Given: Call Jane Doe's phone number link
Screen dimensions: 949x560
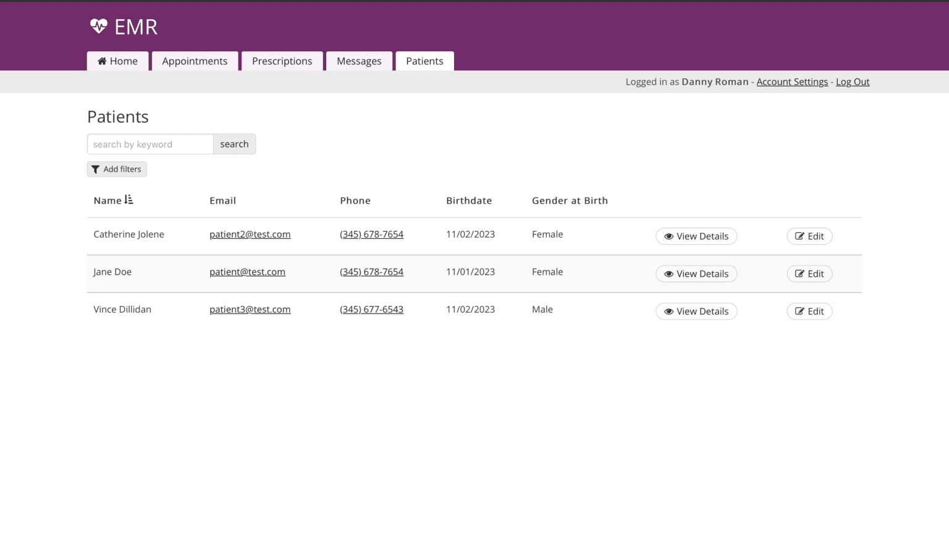Looking at the screenshot, I should 371,272.
